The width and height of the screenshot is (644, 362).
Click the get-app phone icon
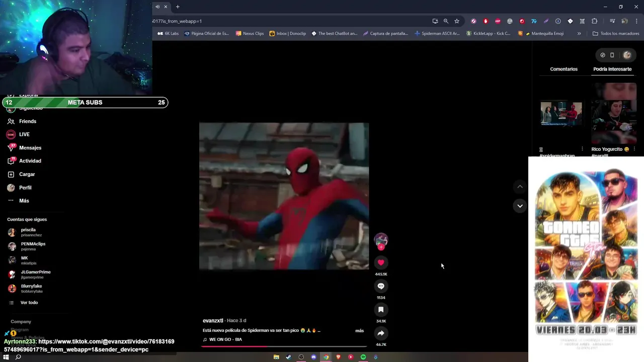pos(612,55)
